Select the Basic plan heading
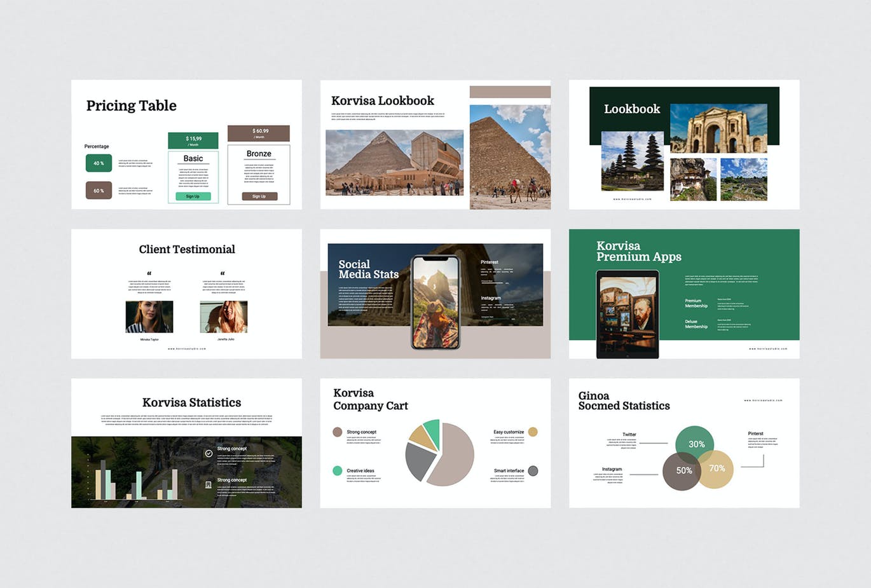This screenshot has width=871, height=588. [x=193, y=158]
